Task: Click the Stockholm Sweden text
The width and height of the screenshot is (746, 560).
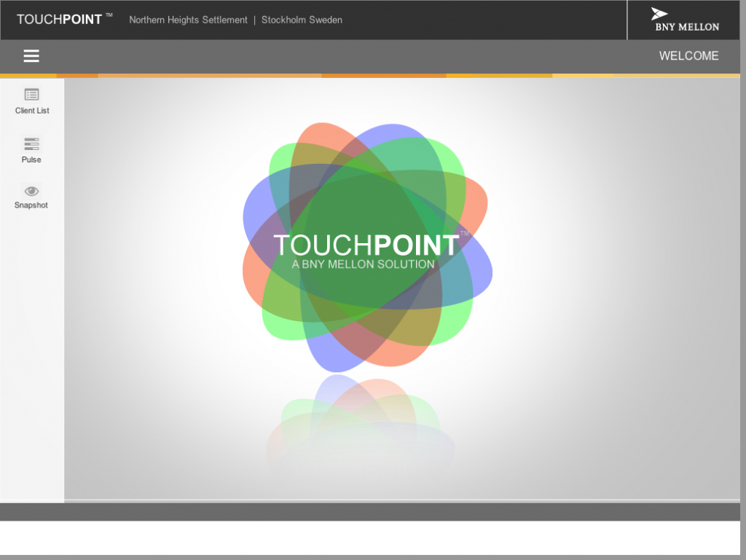Action: tap(302, 20)
